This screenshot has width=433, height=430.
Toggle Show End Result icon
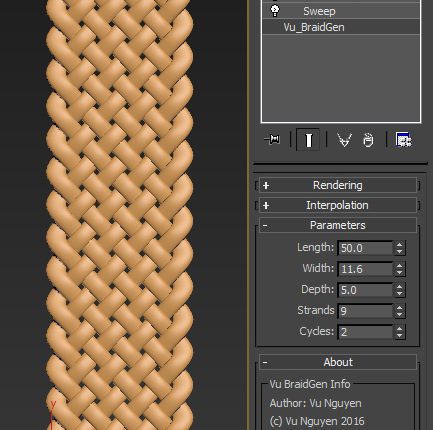[308, 140]
